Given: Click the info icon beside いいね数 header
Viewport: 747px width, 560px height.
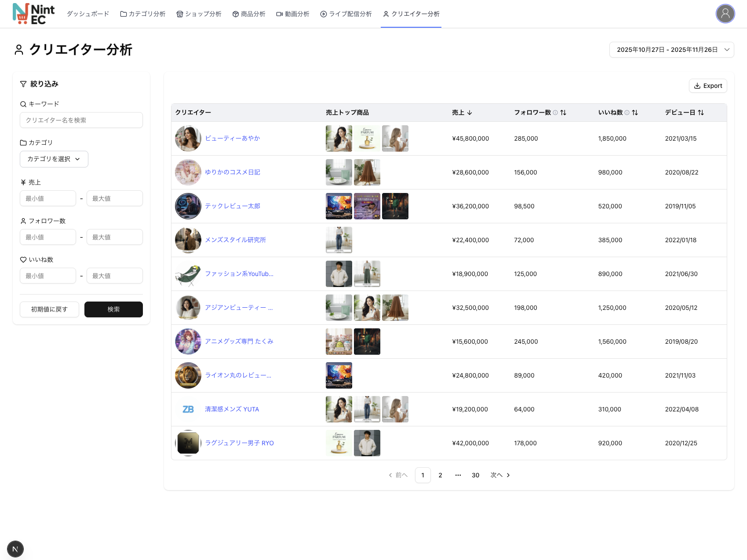Looking at the screenshot, I should coord(627,113).
